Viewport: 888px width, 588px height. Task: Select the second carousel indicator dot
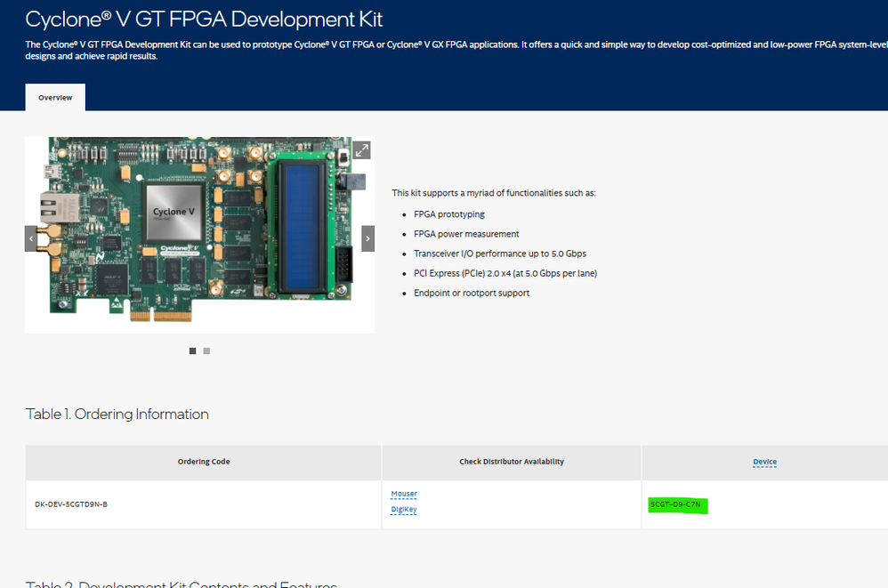206,351
